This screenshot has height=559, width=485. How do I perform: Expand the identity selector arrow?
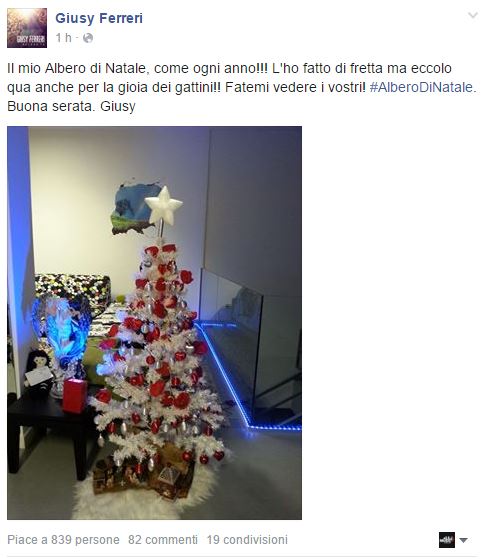pyautogui.click(x=464, y=540)
